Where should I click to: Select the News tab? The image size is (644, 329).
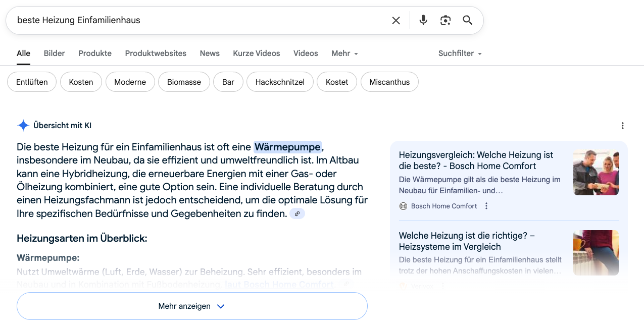pyautogui.click(x=210, y=53)
